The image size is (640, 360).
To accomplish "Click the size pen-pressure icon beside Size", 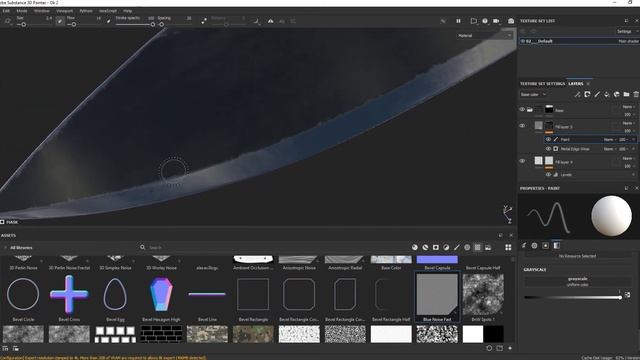I will (x=60, y=21).
